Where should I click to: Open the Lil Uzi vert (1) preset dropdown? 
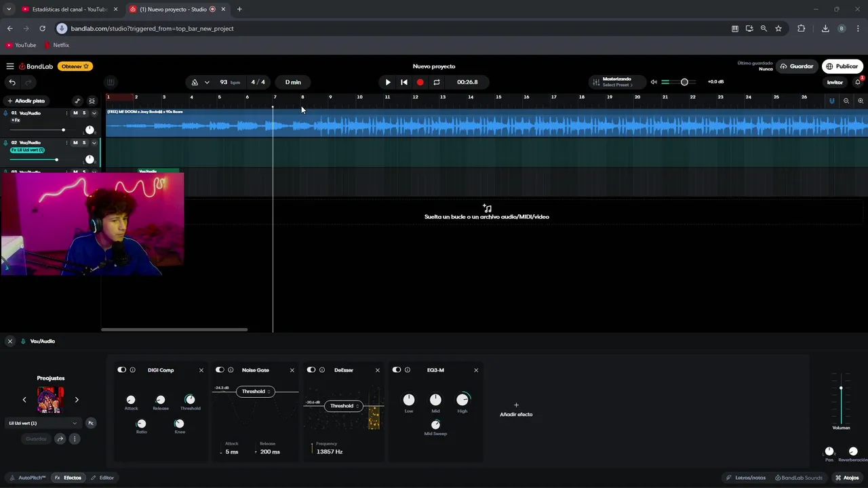[42, 423]
